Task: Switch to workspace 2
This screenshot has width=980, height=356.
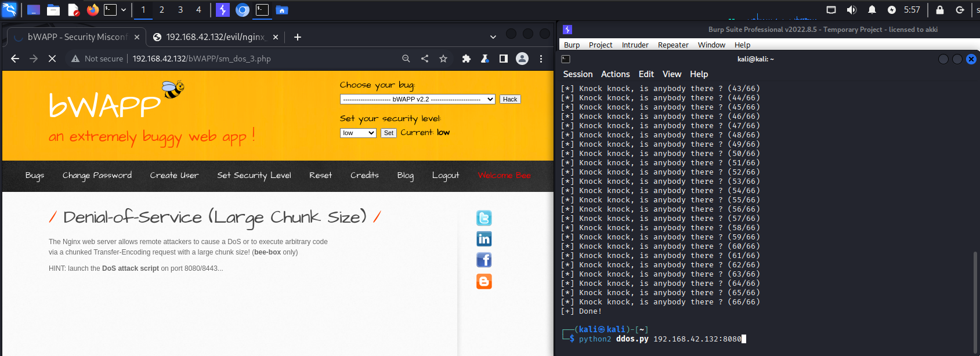Action: click(x=162, y=10)
